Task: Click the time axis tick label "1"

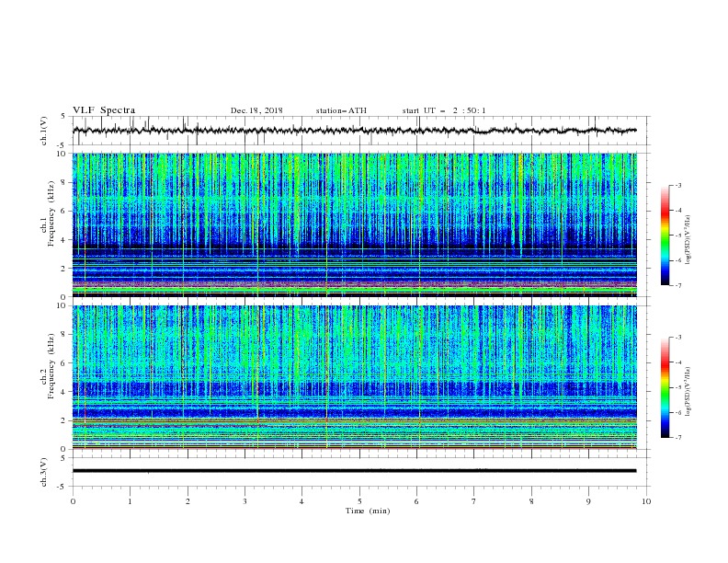Action: pyautogui.click(x=130, y=501)
